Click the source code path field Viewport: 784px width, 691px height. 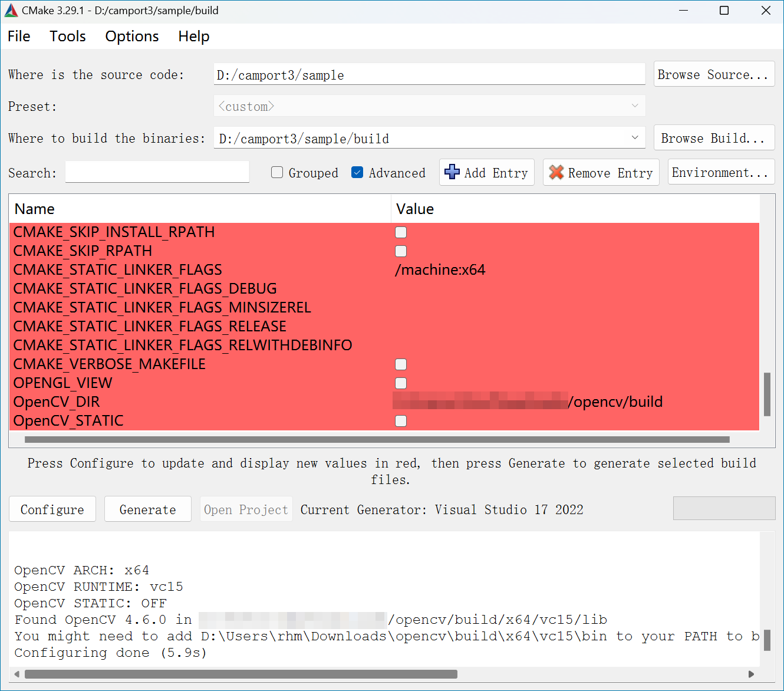[x=429, y=75]
